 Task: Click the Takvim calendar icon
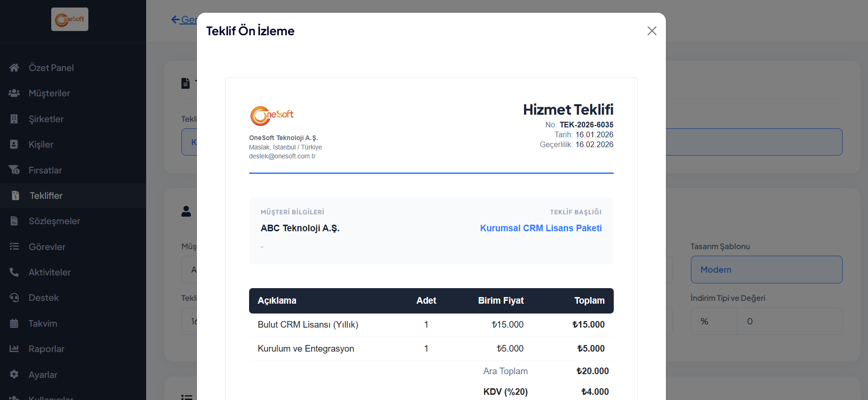click(14, 323)
